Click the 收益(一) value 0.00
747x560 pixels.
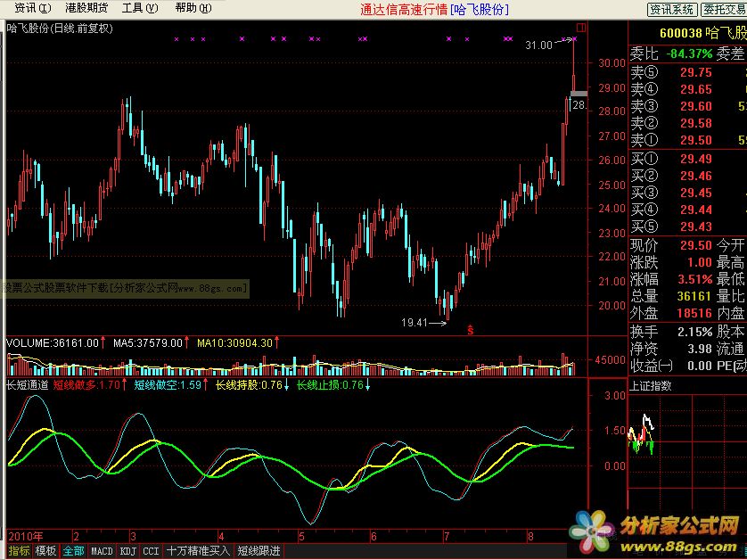tap(699, 366)
